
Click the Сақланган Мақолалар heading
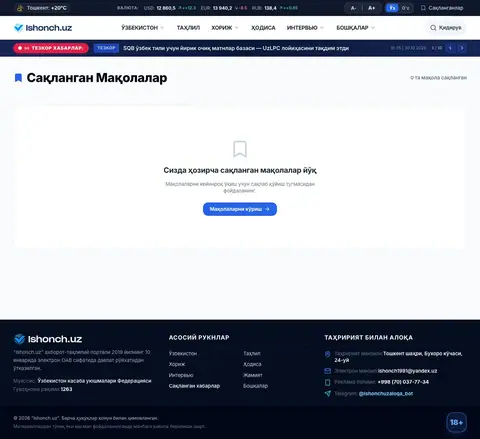coord(97,78)
